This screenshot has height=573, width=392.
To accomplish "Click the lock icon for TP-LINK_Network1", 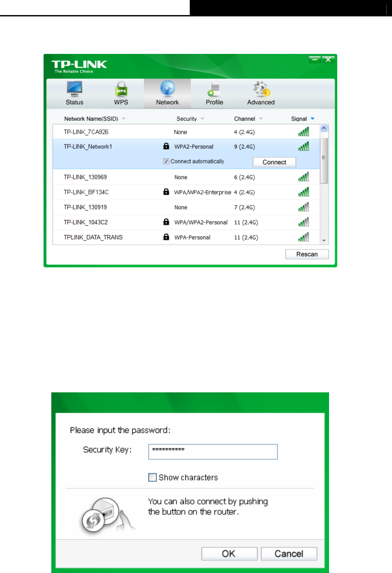I will (x=166, y=147).
